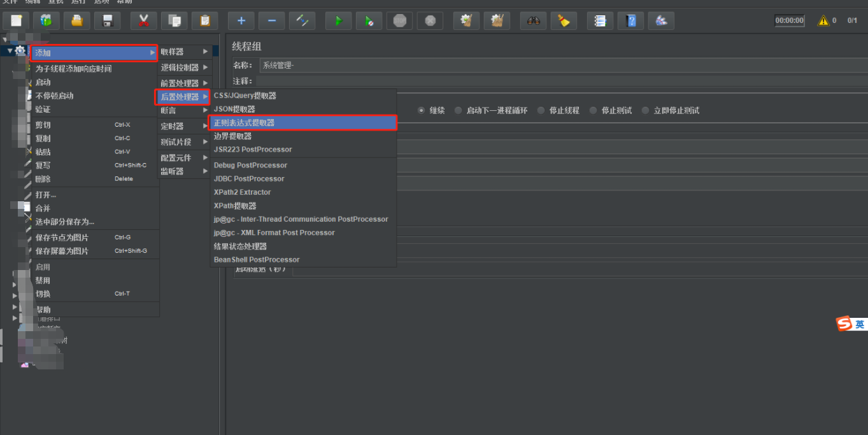The height and width of the screenshot is (435, 868).
Task: Click the Shutdown toolbar icon
Action: 430,20
